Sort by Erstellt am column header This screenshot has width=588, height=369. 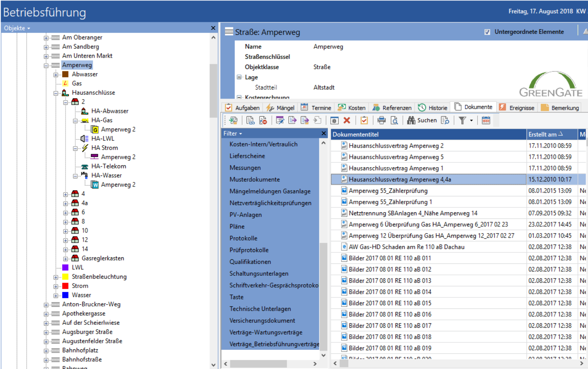click(x=545, y=134)
